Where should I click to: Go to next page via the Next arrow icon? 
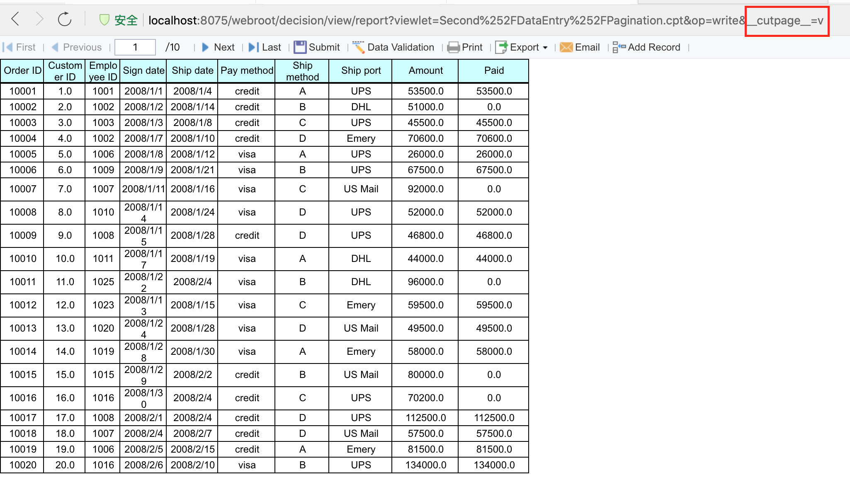206,47
